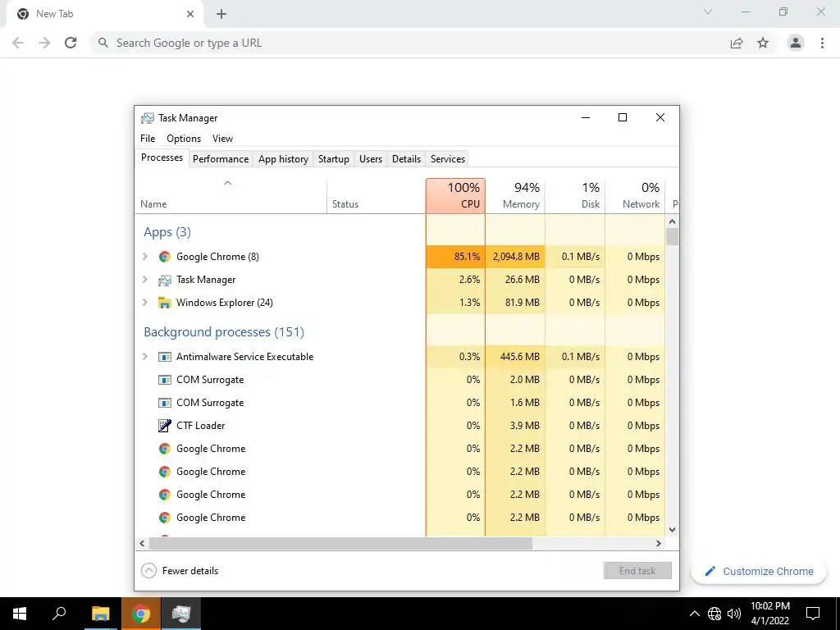The width and height of the screenshot is (840, 630).
Task: Expand the Task Manager app row
Action: [144, 280]
